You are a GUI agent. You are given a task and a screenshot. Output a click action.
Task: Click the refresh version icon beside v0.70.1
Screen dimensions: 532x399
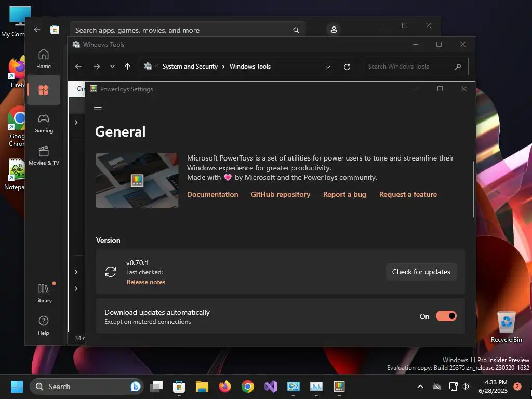(111, 272)
